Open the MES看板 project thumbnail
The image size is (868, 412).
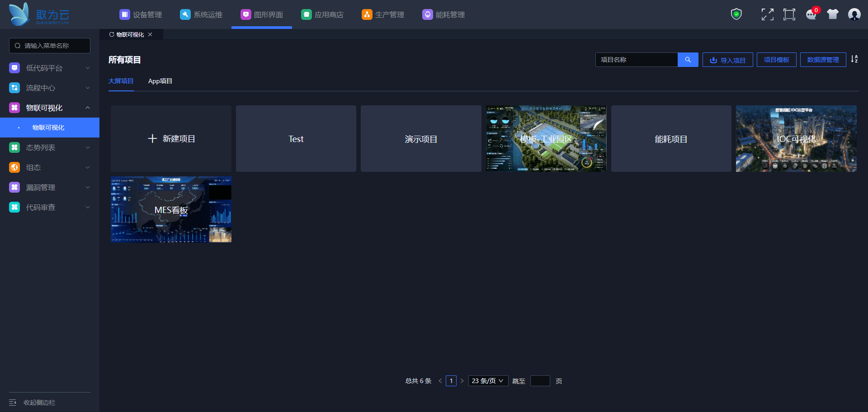[171, 209]
